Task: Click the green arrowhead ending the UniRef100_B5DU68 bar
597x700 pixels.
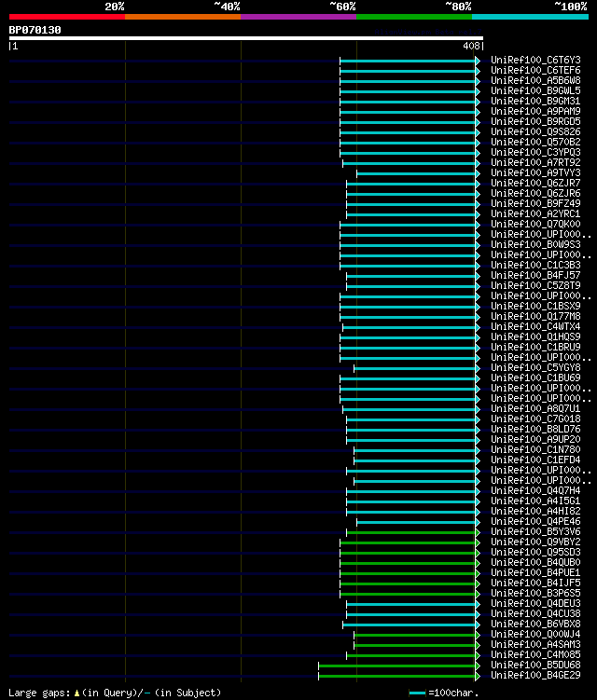Action: (478, 666)
